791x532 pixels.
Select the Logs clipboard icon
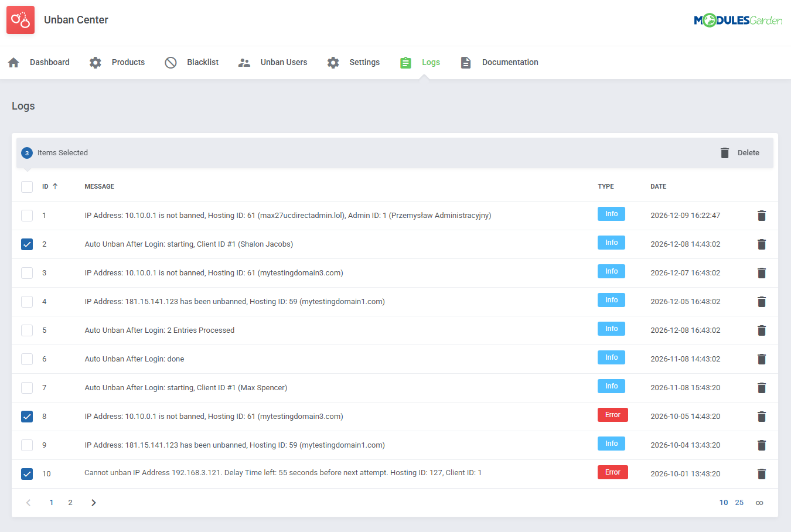[x=405, y=62]
